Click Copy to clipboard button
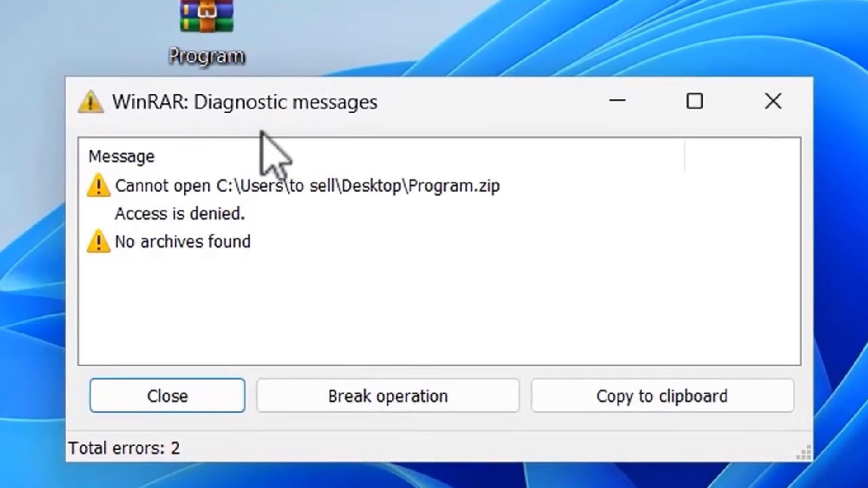 (x=662, y=396)
